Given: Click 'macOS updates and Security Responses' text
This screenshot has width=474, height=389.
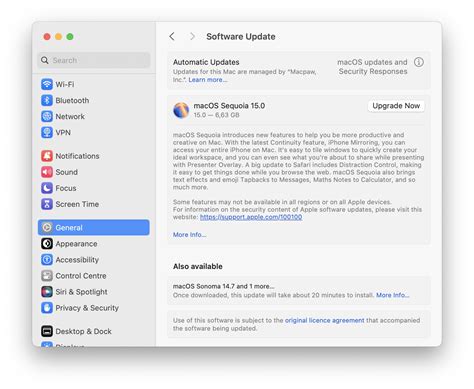Looking at the screenshot, I should 372,67.
